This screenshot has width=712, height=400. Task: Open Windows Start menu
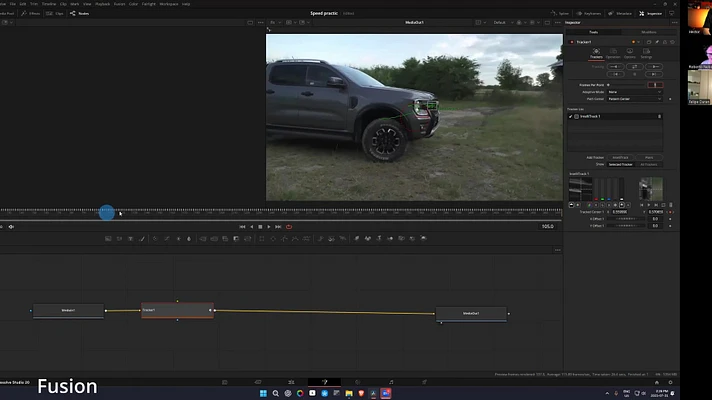point(263,393)
